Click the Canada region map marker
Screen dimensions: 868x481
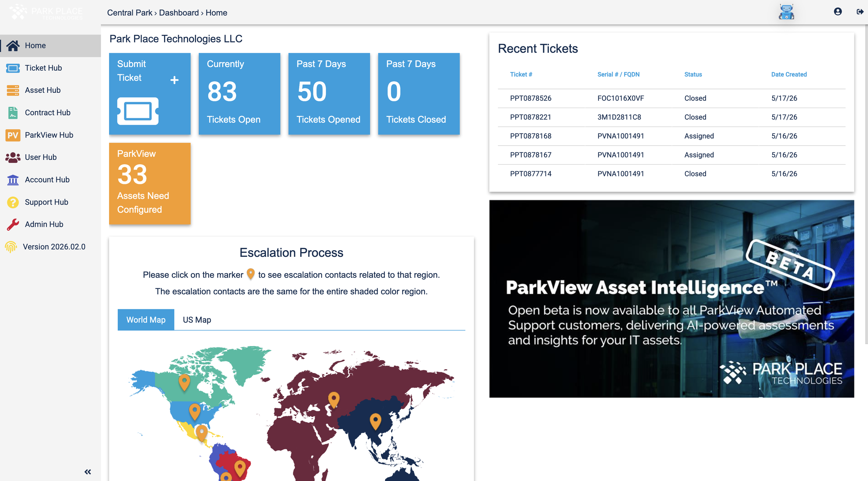[x=184, y=382]
